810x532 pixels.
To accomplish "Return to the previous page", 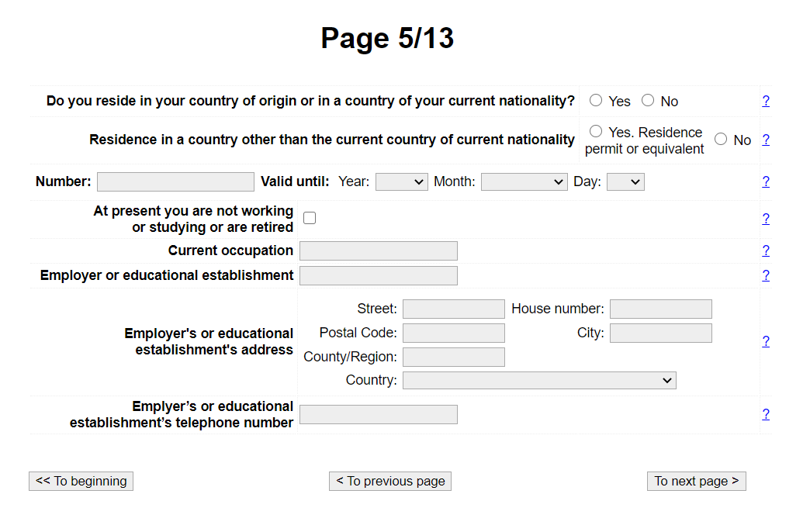I will coord(390,482).
